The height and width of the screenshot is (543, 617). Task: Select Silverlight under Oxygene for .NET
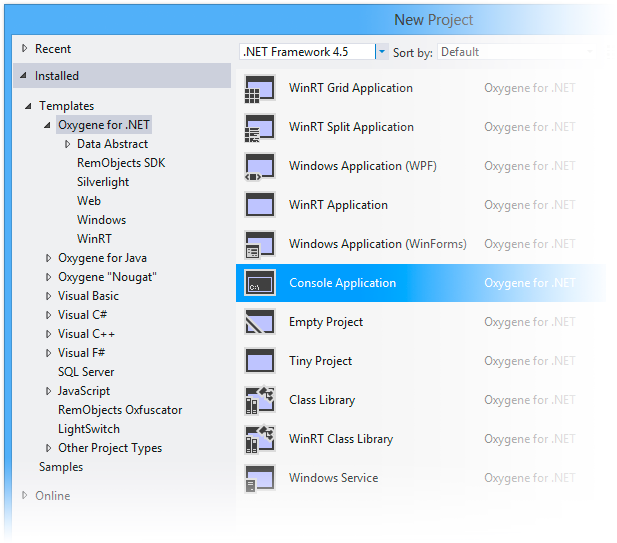pos(103,182)
